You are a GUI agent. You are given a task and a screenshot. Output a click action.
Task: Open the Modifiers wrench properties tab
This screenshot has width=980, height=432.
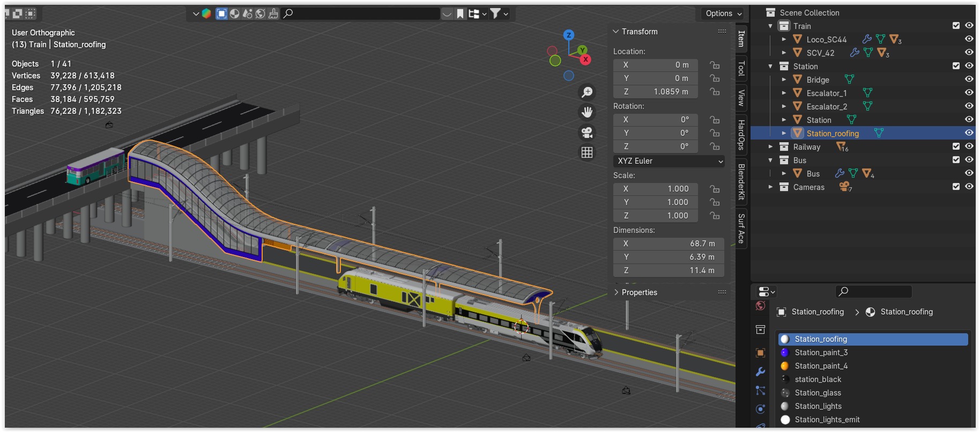(760, 371)
